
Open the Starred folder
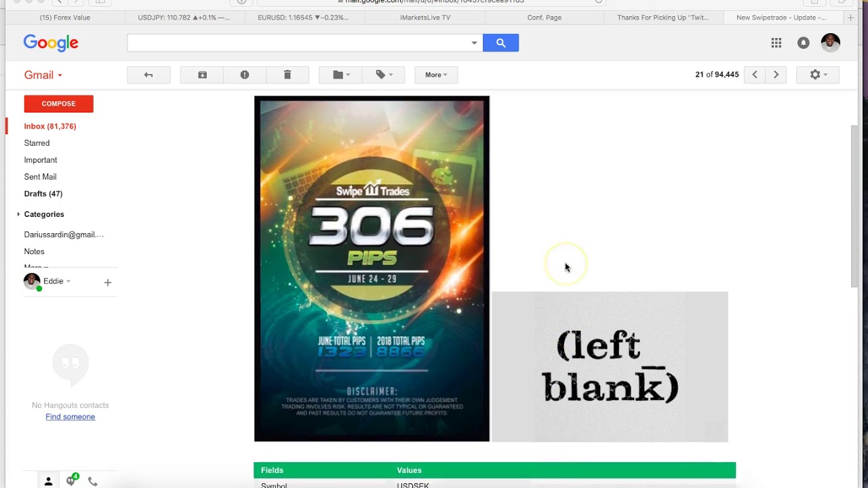point(37,143)
